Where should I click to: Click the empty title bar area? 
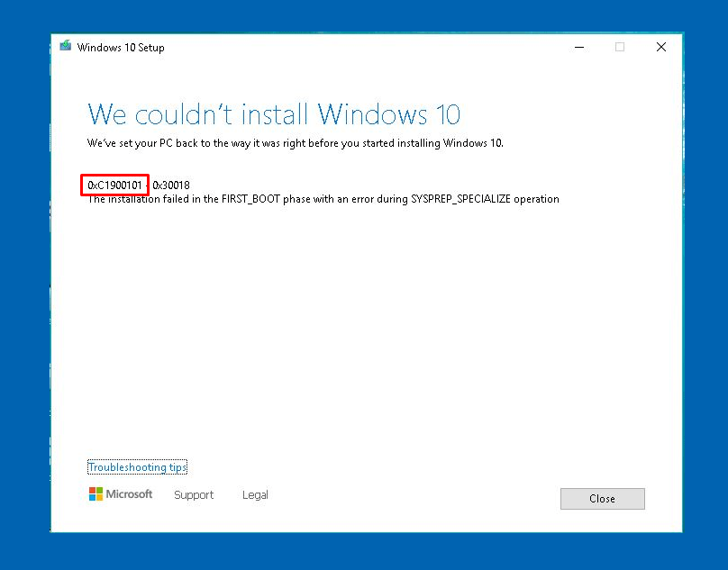click(x=360, y=47)
